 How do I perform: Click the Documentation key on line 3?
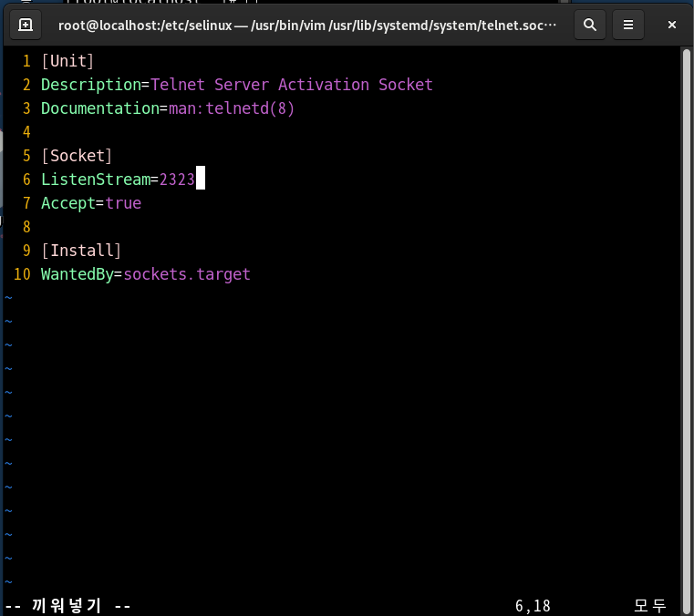coord(100,108)
